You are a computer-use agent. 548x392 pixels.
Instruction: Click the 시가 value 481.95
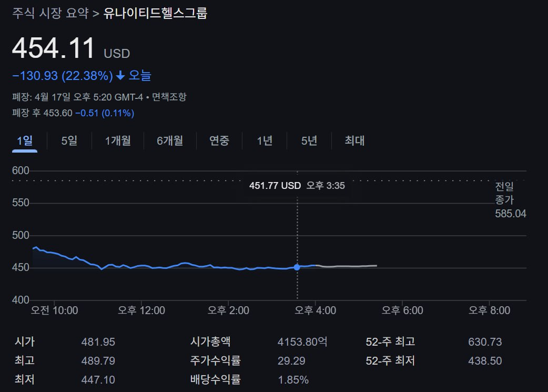coord(98,342)
